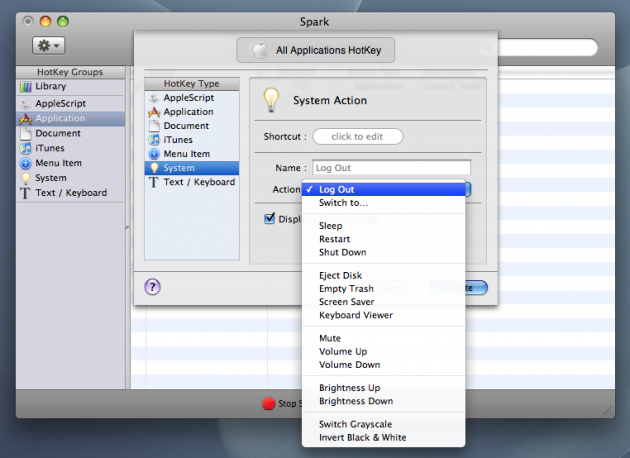This screenshot has height=458, width=630.
Task: Select Menu Item group in the sidebar
Action: coord(70,163)
